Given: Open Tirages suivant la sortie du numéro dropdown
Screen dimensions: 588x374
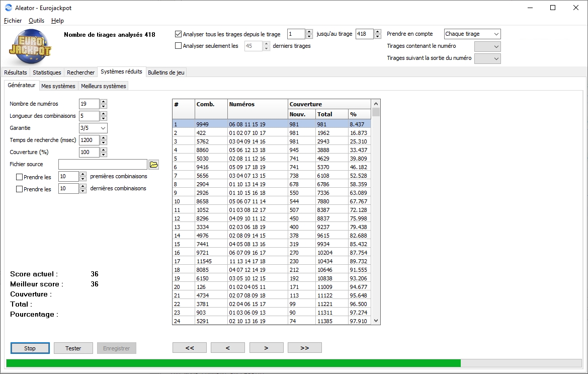Looking at the screenshot, I should (x=487, y=58).
